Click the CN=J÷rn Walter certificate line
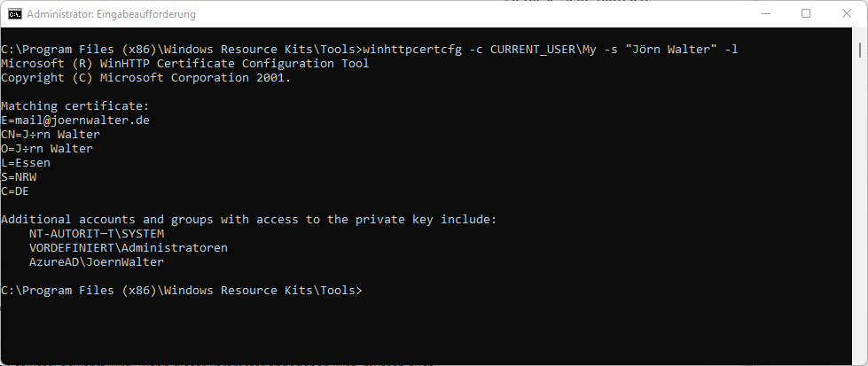The height and width of the screenshot is (366, 868). [51, 134]
